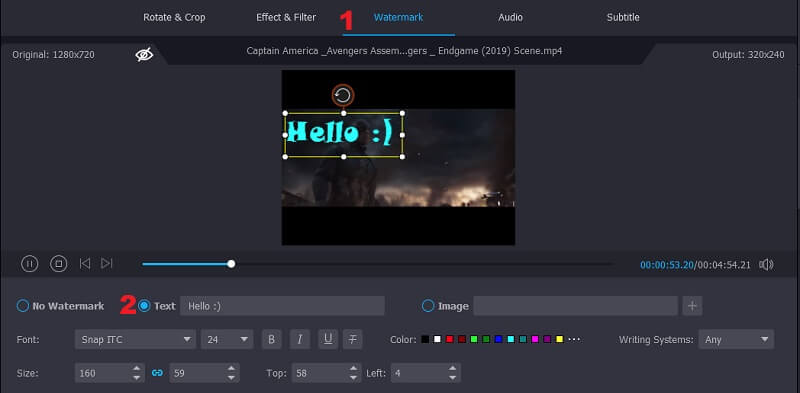Toggle the original preview eye icon

pyautogui.click(x=144, y=54)
